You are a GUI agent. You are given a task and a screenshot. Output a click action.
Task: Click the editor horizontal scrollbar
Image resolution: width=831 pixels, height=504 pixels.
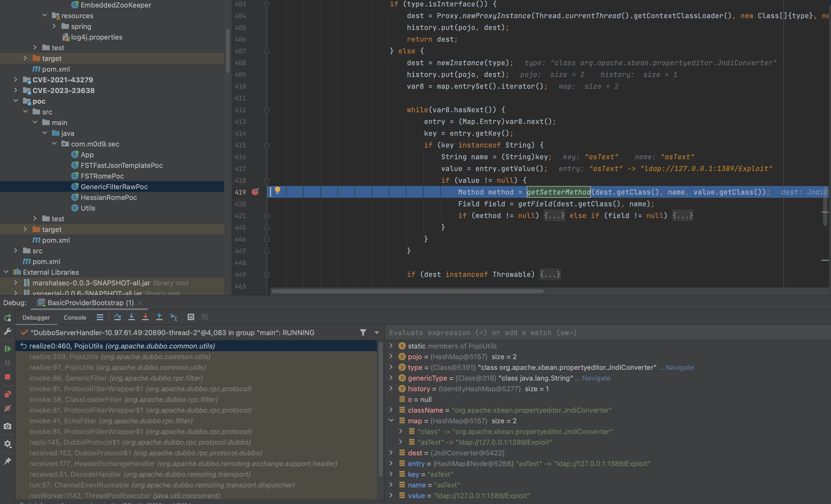tap(407, 291)
